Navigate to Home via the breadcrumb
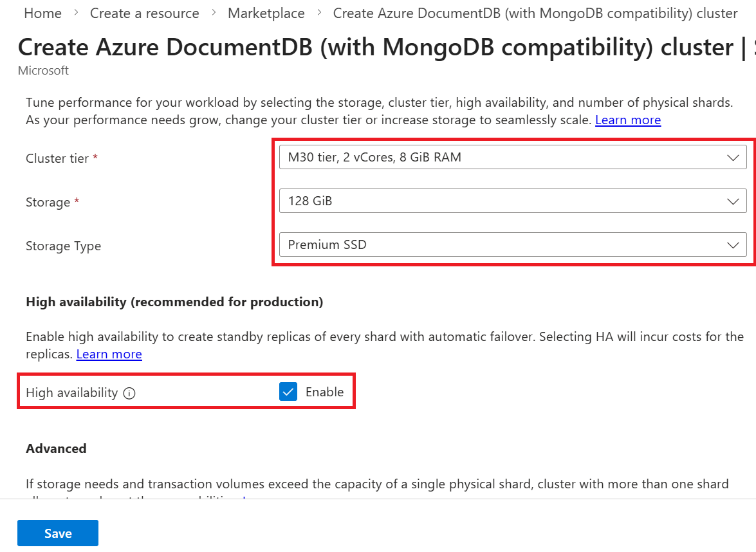This screenshot has width=756, height=552. point(42,13)
